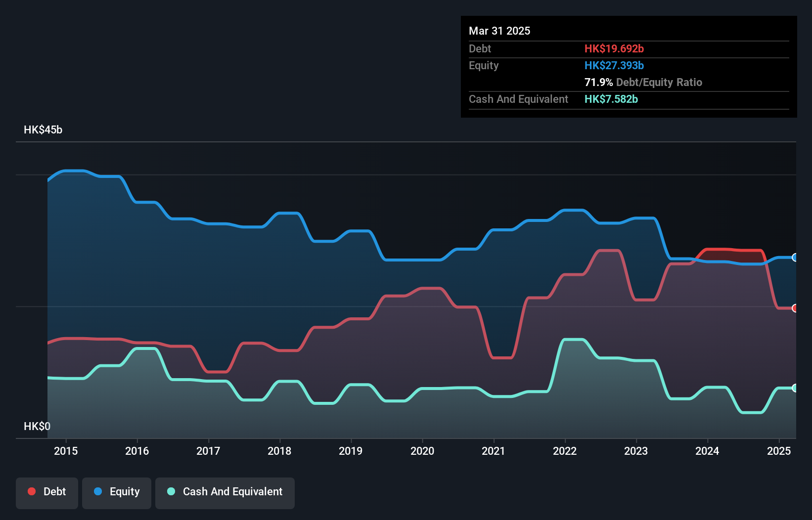Screen dimensions: 812x520
Task: Select the 2025 x-axis label
Action: 779,451
